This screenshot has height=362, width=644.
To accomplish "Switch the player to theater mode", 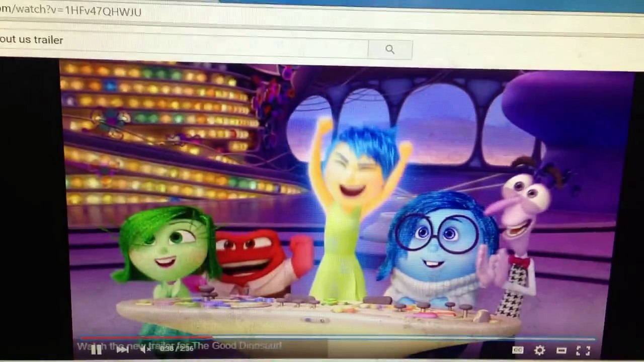I will click(561, 350).
